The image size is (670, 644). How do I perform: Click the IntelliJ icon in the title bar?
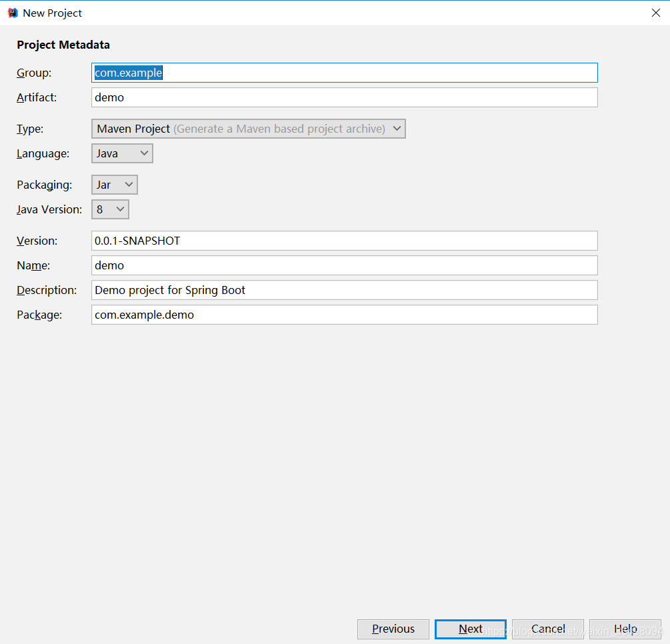[13, 13]
